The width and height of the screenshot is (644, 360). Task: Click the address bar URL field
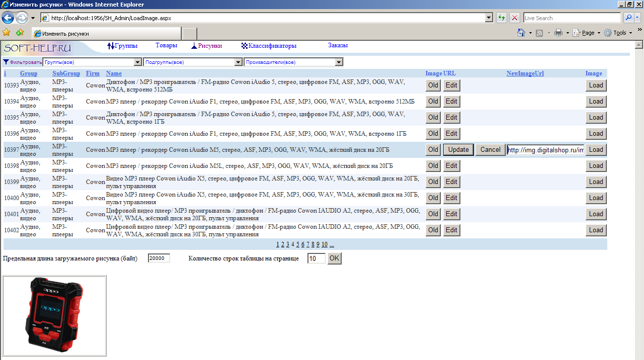point(267,18)
